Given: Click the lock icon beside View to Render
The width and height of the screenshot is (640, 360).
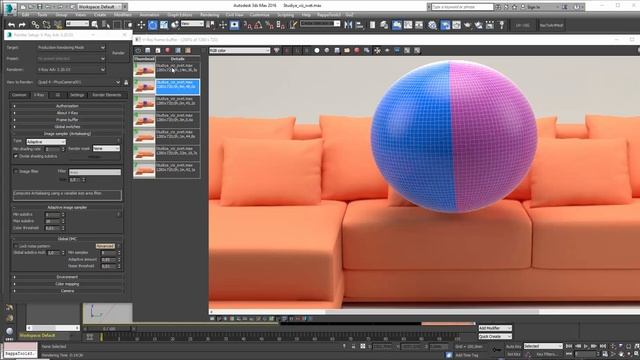Looking at the screenshot, I should [126, 82].
